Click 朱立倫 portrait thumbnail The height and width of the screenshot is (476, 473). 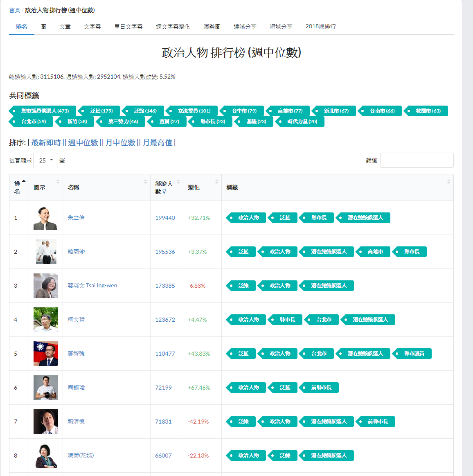point(45,218)
